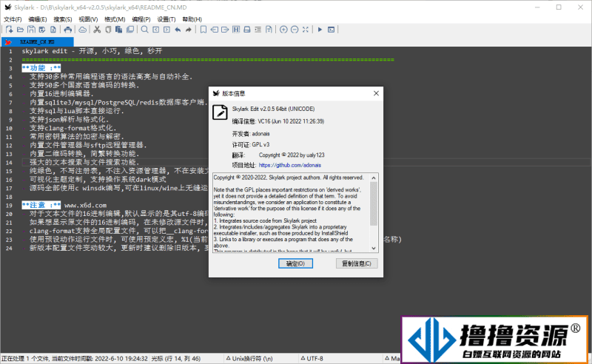Click the stacked clipboard history icon
592x364 pixels.
point(130,30)
